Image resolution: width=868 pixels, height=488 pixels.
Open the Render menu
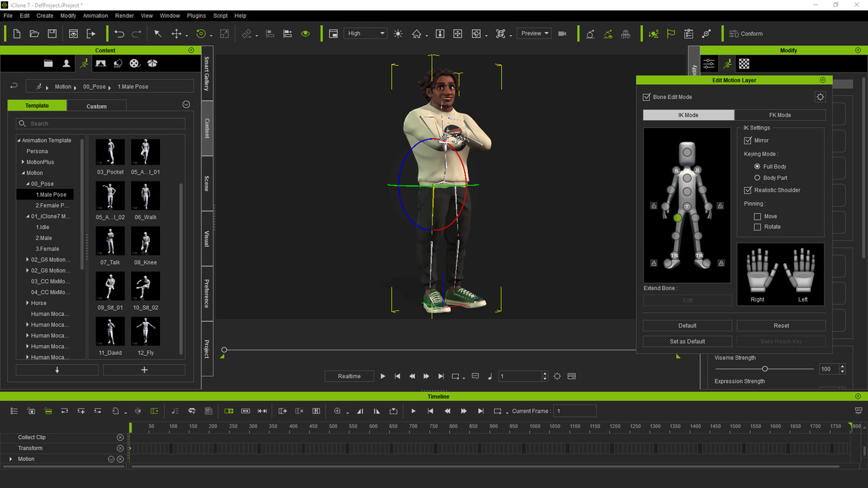[124, 16]
